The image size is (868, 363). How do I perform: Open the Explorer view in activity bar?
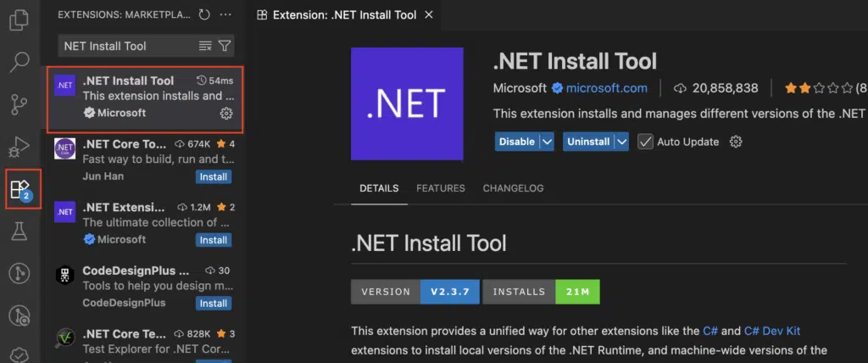[19, 19]
